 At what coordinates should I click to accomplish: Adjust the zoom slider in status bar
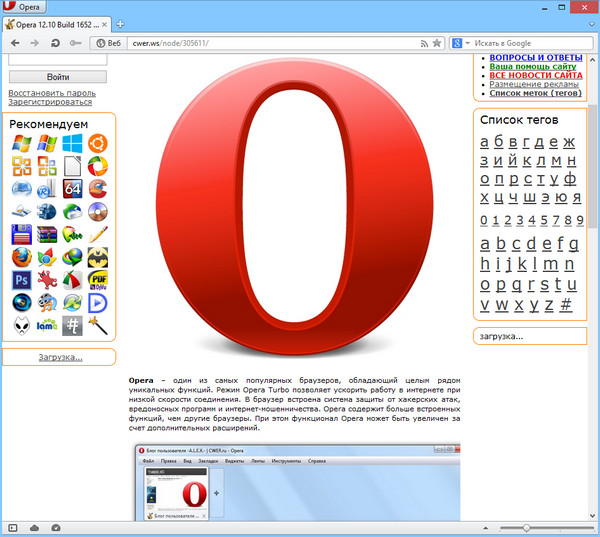pos(526,527)
